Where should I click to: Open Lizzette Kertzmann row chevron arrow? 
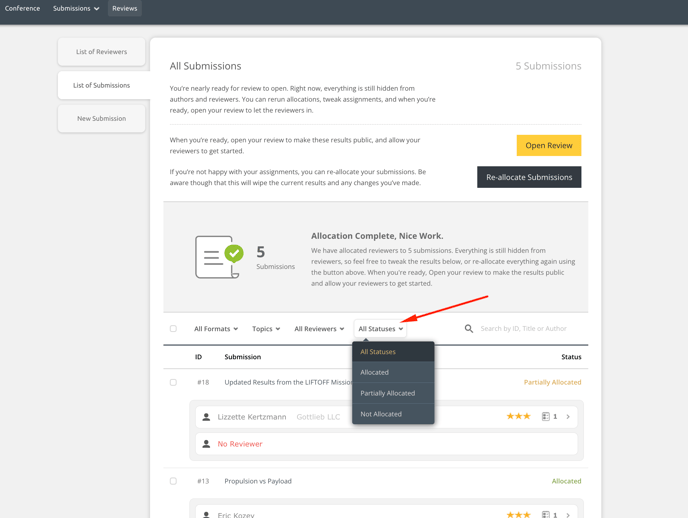pos(568,417)
